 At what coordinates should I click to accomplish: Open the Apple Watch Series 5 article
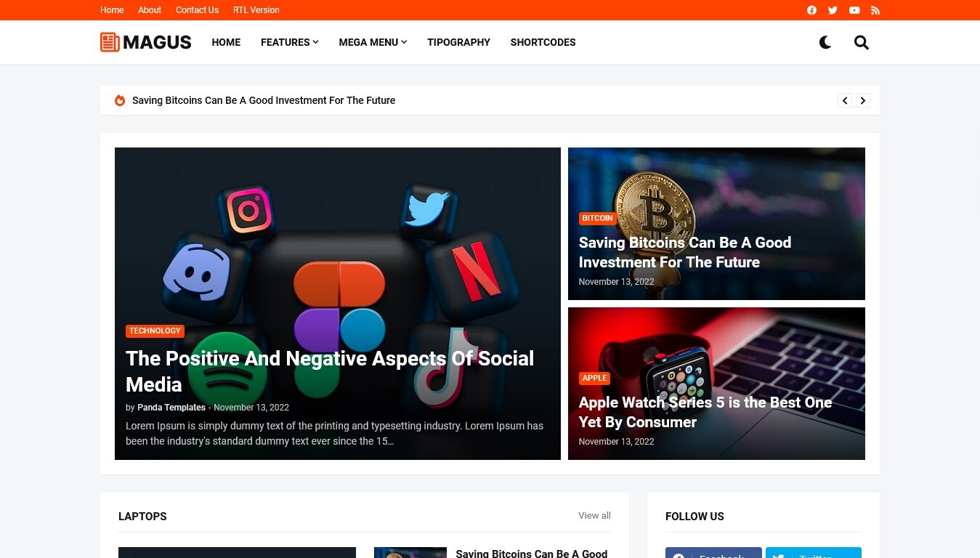705,412
